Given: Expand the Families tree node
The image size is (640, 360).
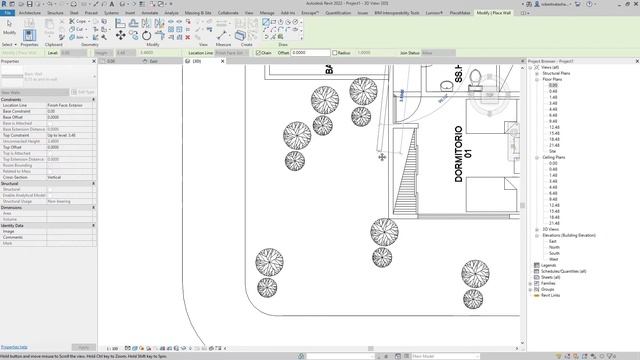Looking at the screenshot, I should point(531,283).
